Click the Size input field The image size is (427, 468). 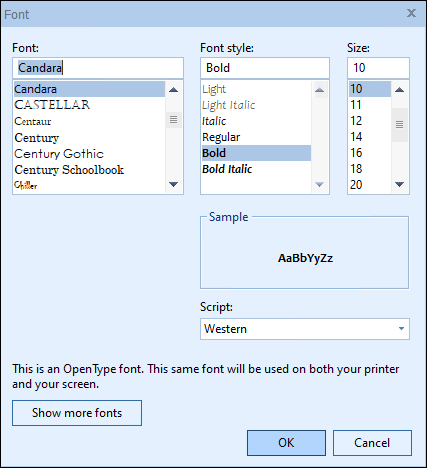(x=378, y=68)
